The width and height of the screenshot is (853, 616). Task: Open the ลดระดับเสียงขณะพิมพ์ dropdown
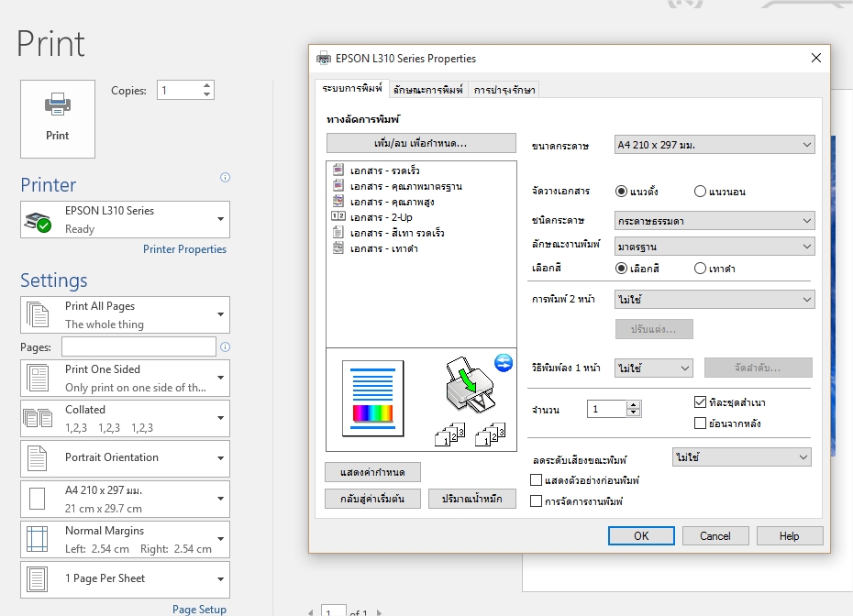pyautogui.click(x=741, y=457)
